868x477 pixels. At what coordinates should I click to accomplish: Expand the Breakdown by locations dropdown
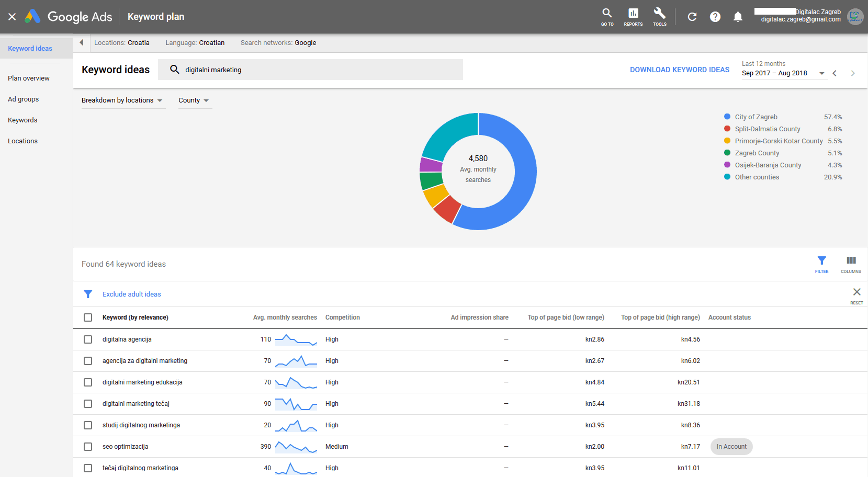pos(122,100)
